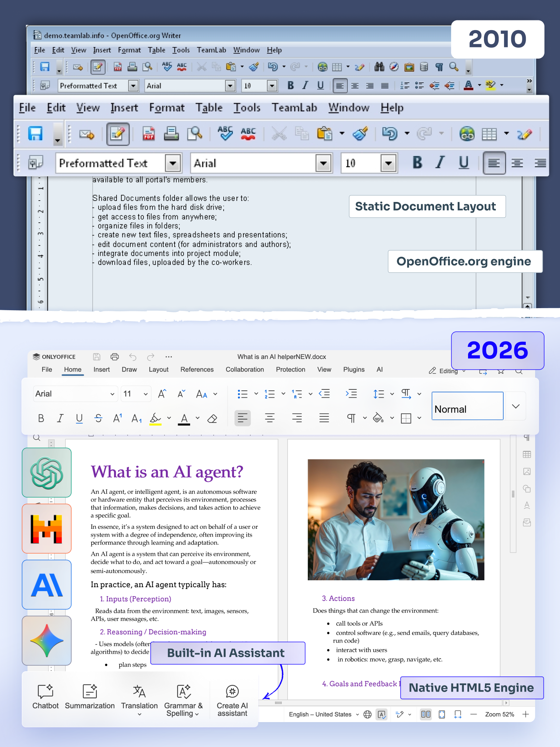Toggle Bold in the ONLYOFFICE ribbon
Screen dimensions: 560x747
click(x=41, y=418)
